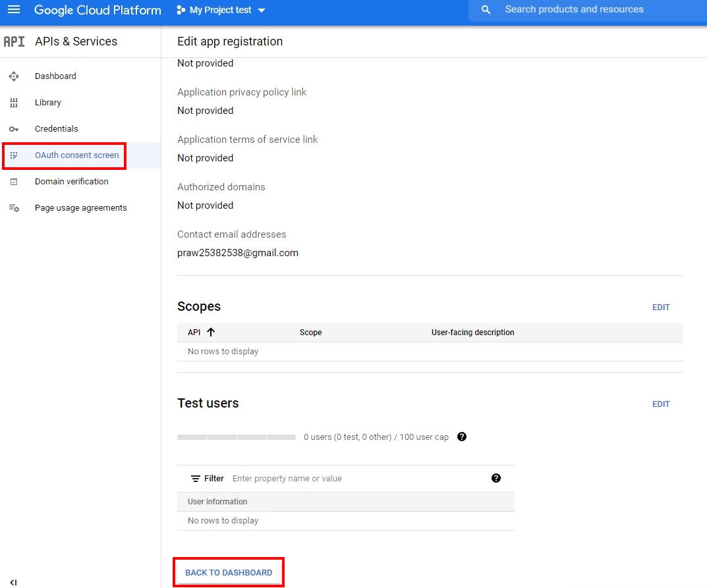This screenshot has width=707, height=588.
Task: Open the Credentials key icon
Action: 14,128
